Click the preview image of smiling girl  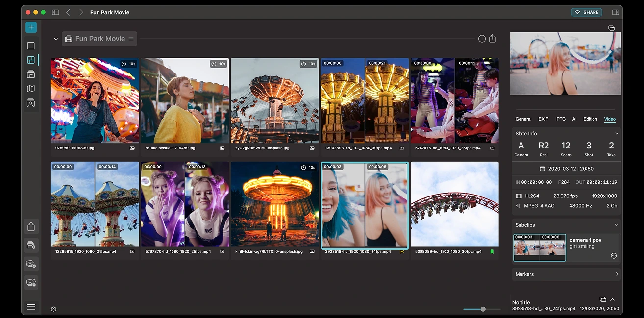[566, 64]
